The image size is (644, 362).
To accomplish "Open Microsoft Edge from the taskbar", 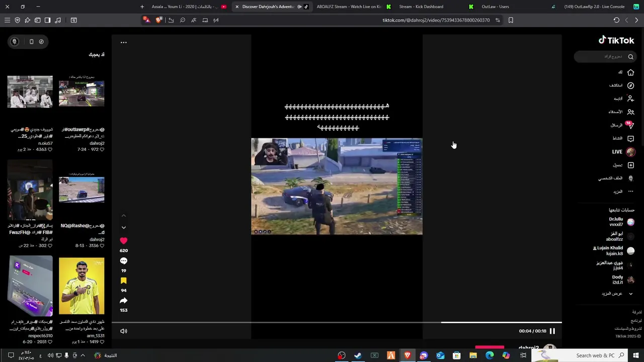I will pos(490,355).
